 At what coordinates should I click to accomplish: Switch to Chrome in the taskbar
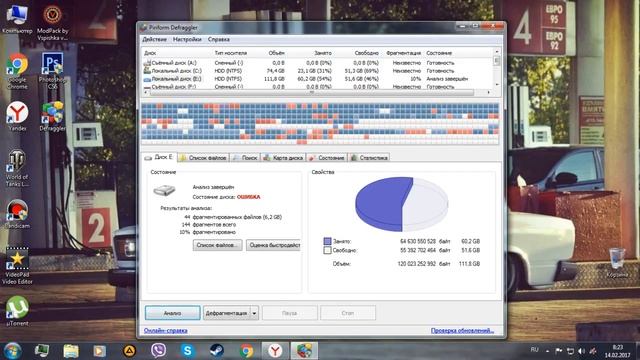coord(246,351)
